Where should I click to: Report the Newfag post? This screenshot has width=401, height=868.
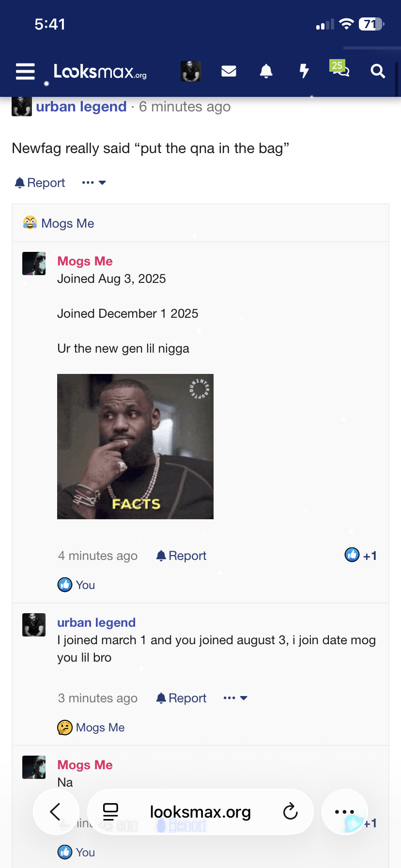pyautogui.click(x=40, y=183)
